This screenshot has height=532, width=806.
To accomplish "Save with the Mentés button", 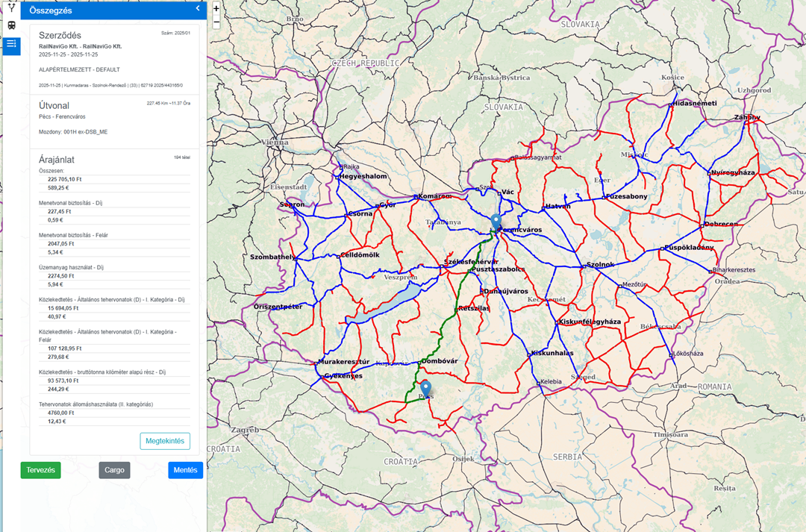I will coord(185,470).
